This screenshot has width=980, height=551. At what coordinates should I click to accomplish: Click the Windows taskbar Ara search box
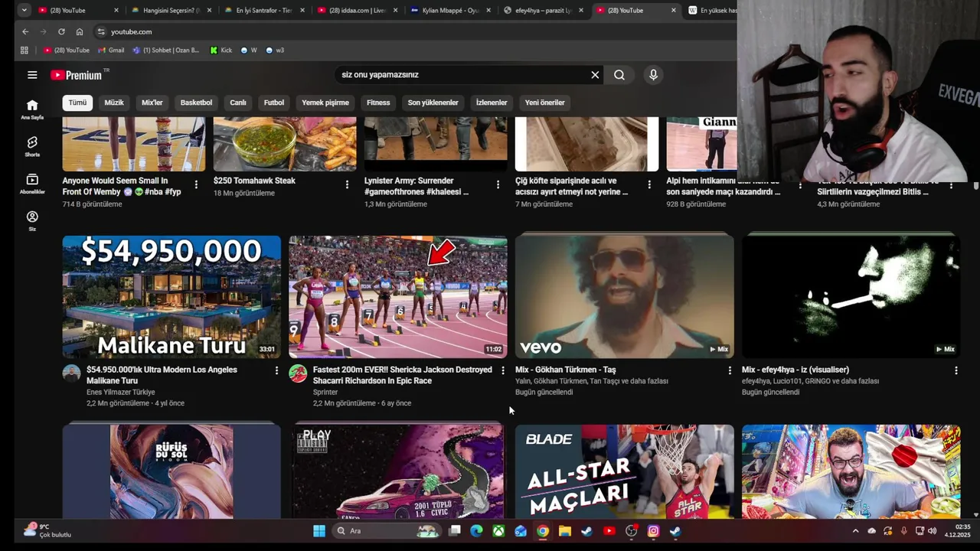pyautogui.click(x=387, y=531)
